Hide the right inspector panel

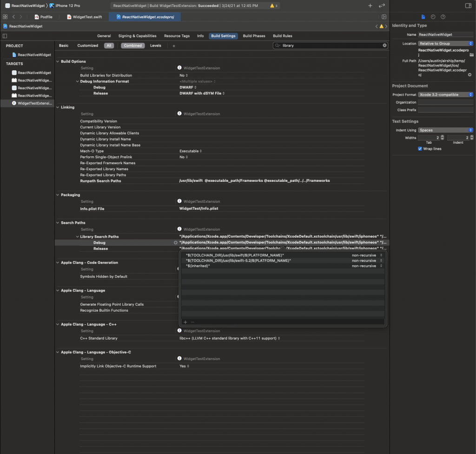(468, 6)
